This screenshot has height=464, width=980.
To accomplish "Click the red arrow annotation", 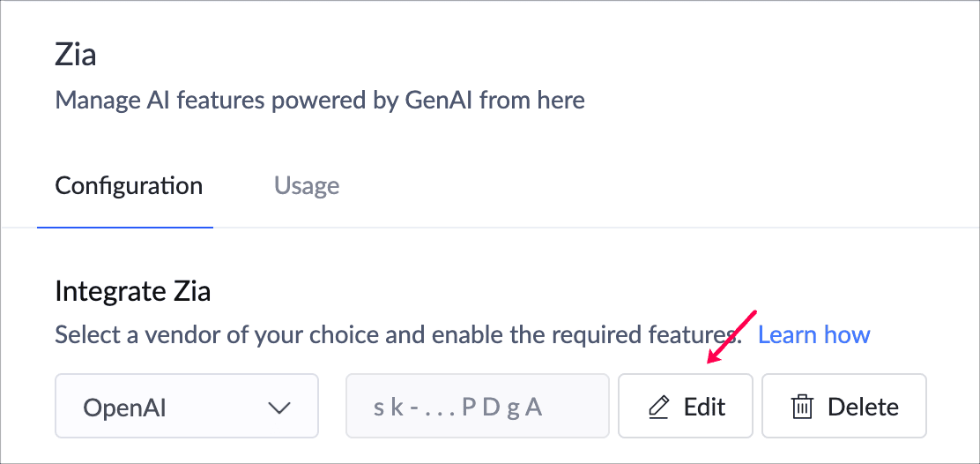I will 731,336.
